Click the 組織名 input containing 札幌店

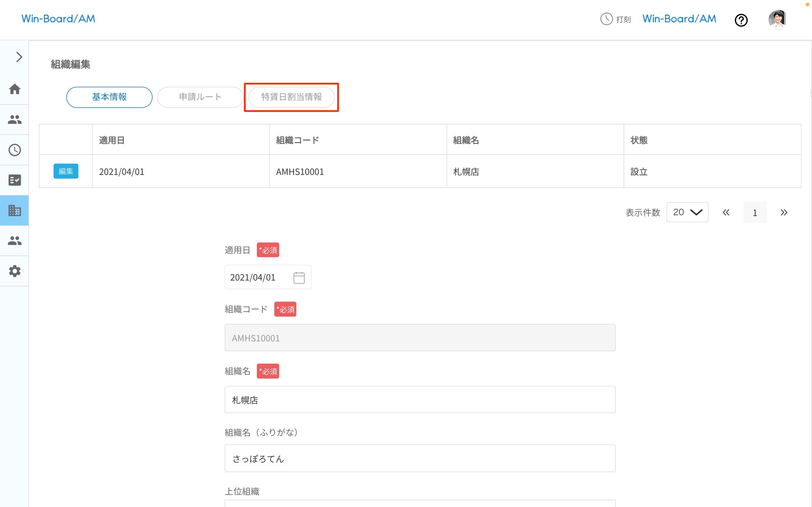pos(420,400)
